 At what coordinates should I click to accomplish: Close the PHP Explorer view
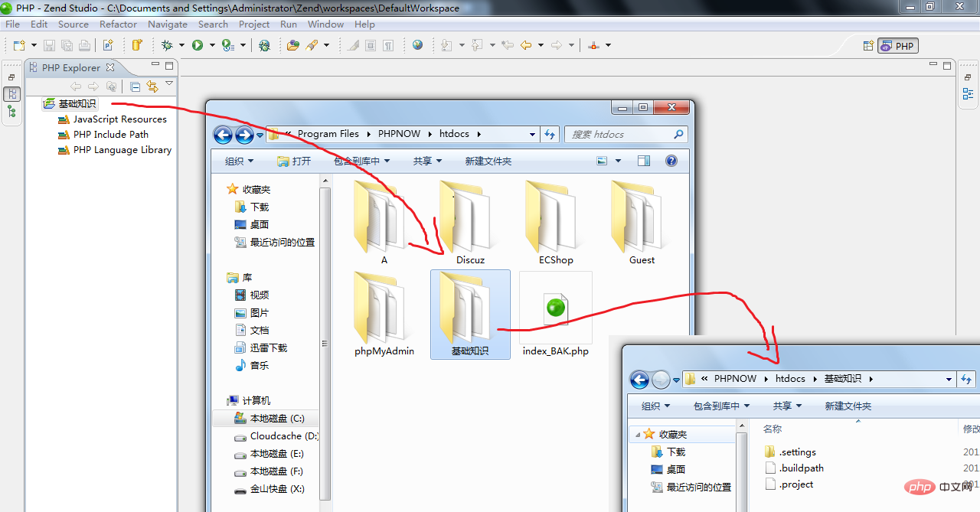pos(109,67)
